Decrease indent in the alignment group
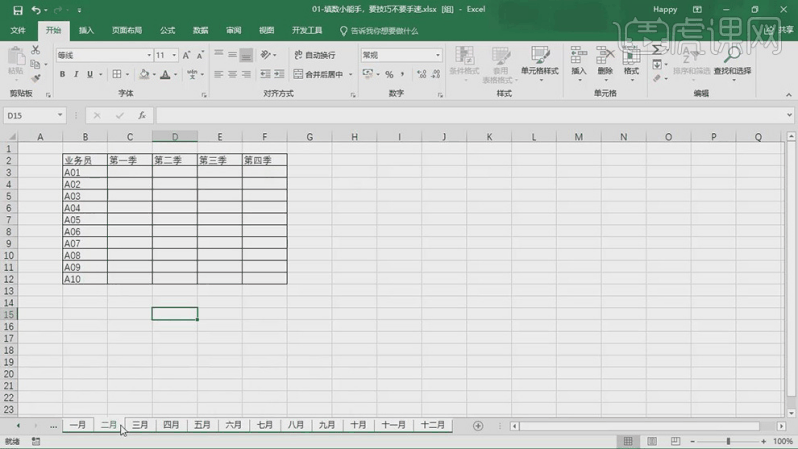This screenshot has height=449, width=798. pos(265,74)
